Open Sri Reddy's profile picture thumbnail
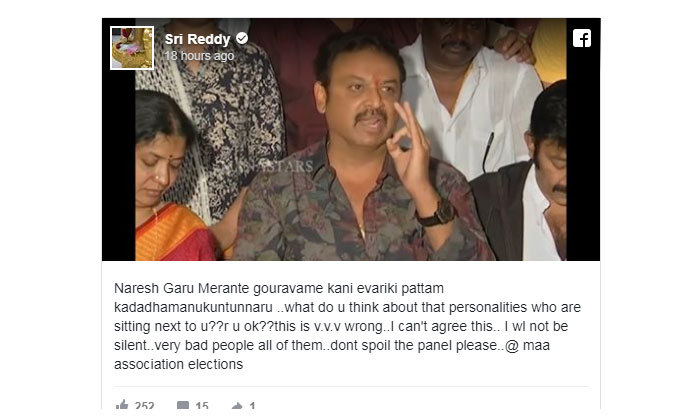This screenshot has width=700, height=420. 132,48
